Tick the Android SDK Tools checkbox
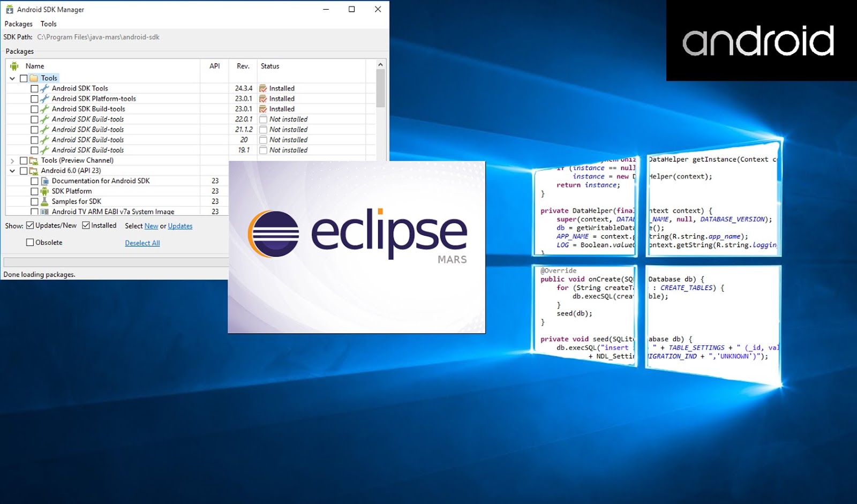This screenshot has height=504, width=857. coord(34,88)
